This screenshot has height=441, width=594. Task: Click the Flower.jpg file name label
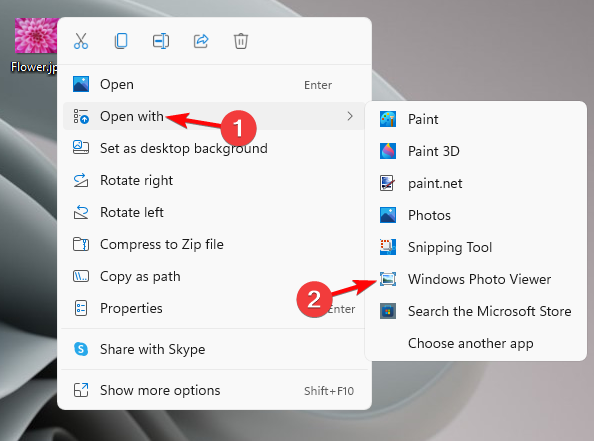(x=34, y=67)
